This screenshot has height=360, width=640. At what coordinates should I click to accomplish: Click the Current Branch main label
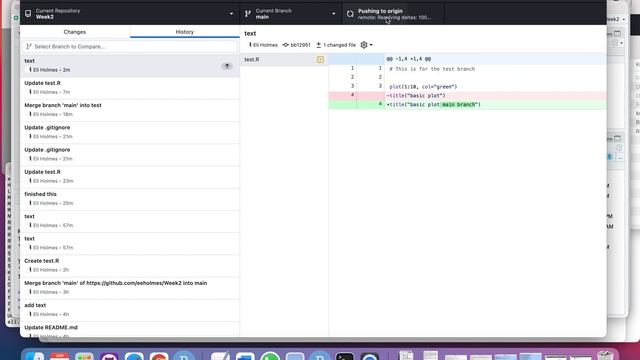(x=273, y=14)
